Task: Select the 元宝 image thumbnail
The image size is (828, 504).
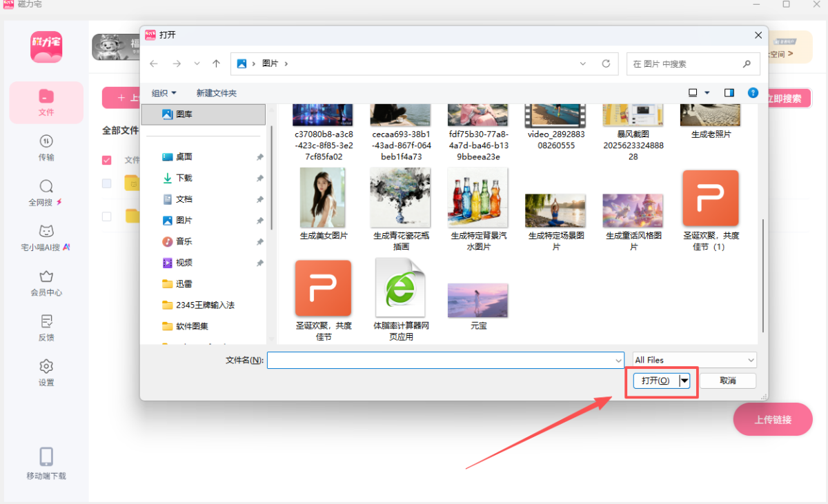Action: tap(478, 301)
